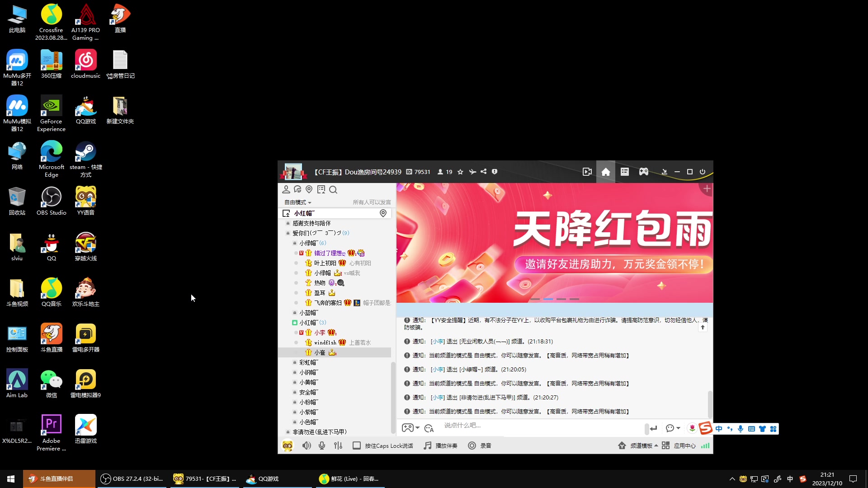Image resolution: width=868 pixels, height=488 pixels.
Task: Click the home icon in the top bar
Action: pos(606,172)
